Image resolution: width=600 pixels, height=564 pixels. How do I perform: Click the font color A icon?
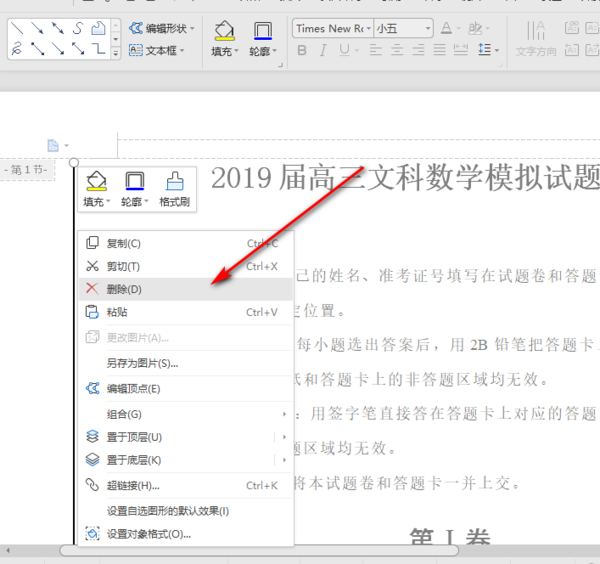pos(446,28)
